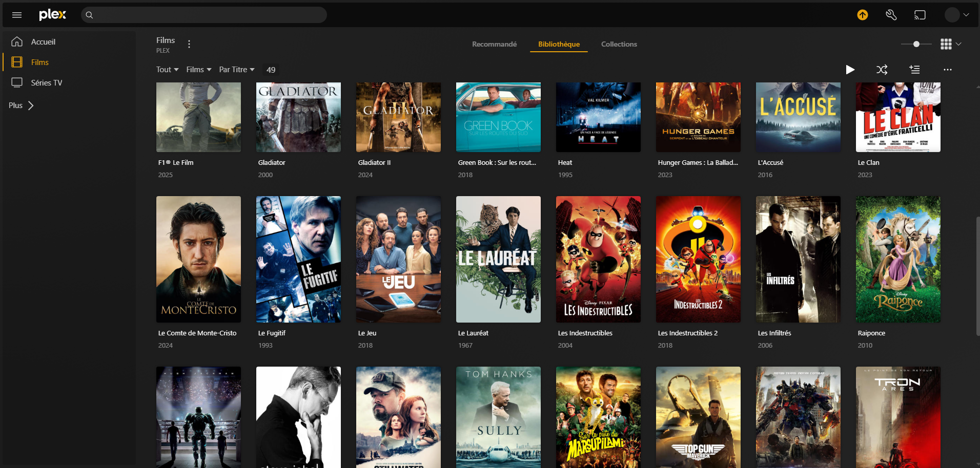
Task: Expand the user account menu
Action: (957, 15)
